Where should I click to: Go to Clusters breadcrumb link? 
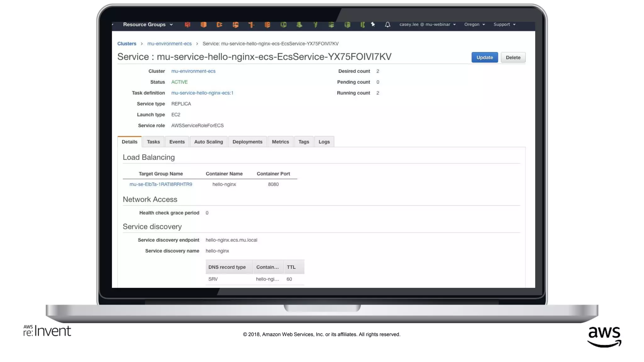click(127, 44)
